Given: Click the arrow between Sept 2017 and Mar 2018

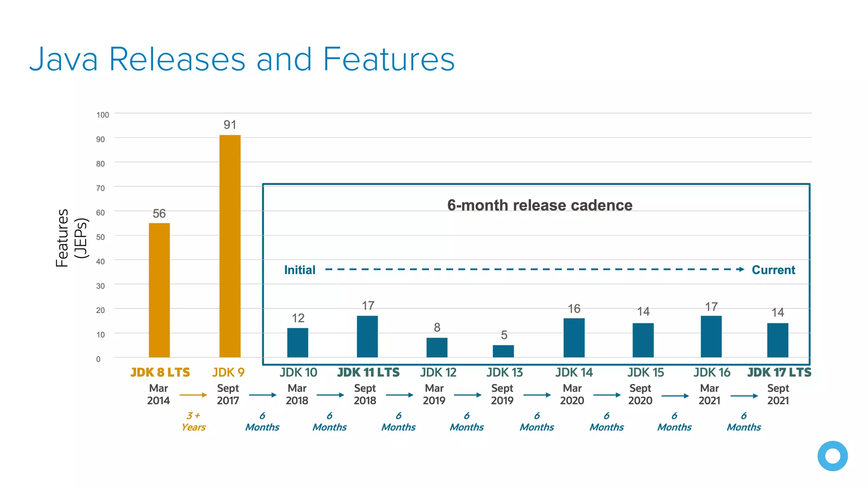Looking at the screenshot, I should (x=263, y=395).
